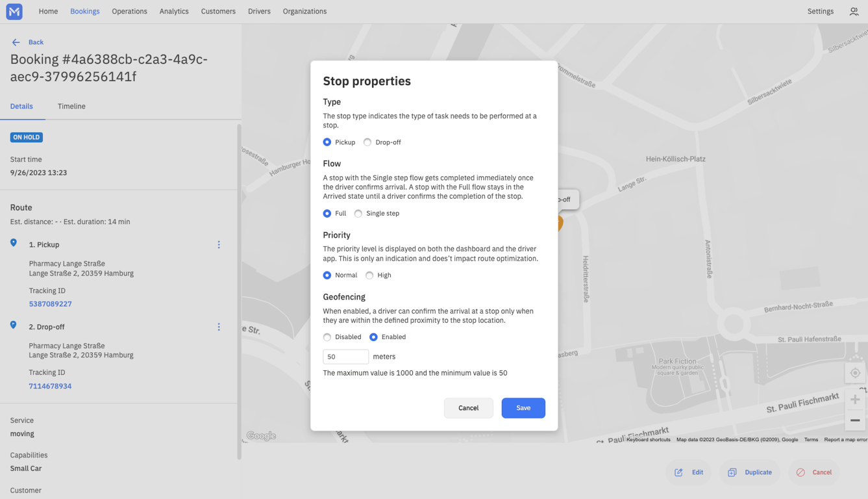
Task: Open the Bookings menu
Action: (85, 12)
